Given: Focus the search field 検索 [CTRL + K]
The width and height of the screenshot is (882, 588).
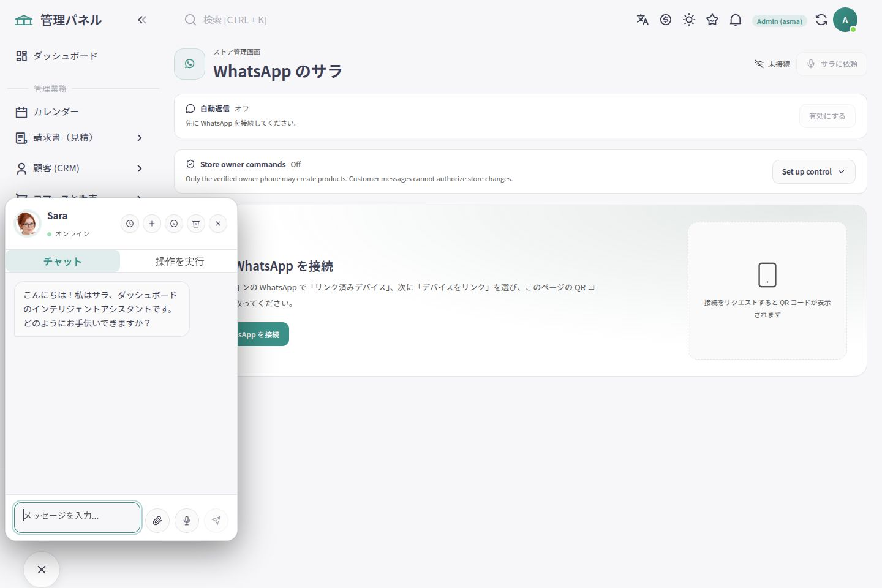Looking at the screenshot, I should point(235,20).
